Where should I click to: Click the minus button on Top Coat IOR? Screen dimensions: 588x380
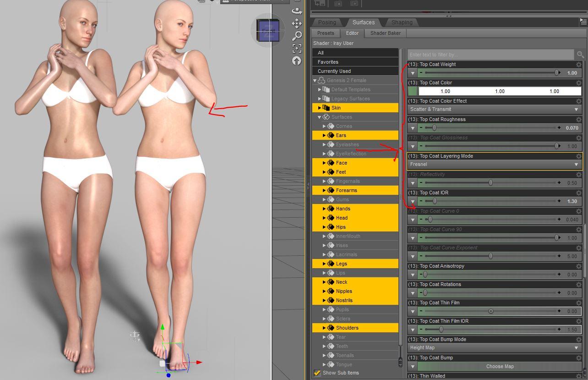(421, 201)
